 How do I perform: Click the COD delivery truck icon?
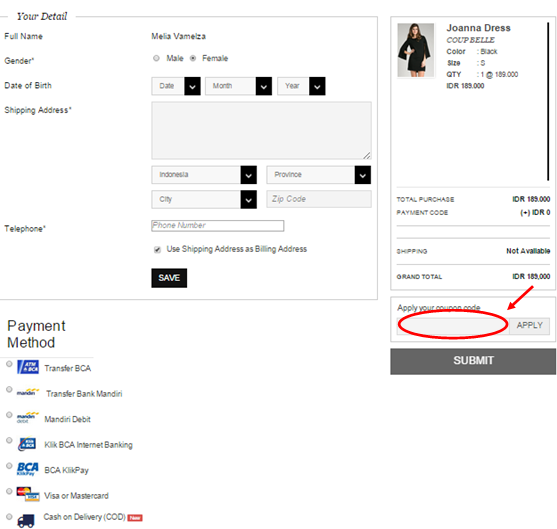click(26, 520)
